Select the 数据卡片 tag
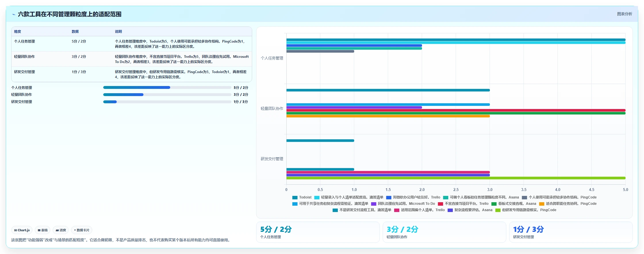 coord(82,230)
